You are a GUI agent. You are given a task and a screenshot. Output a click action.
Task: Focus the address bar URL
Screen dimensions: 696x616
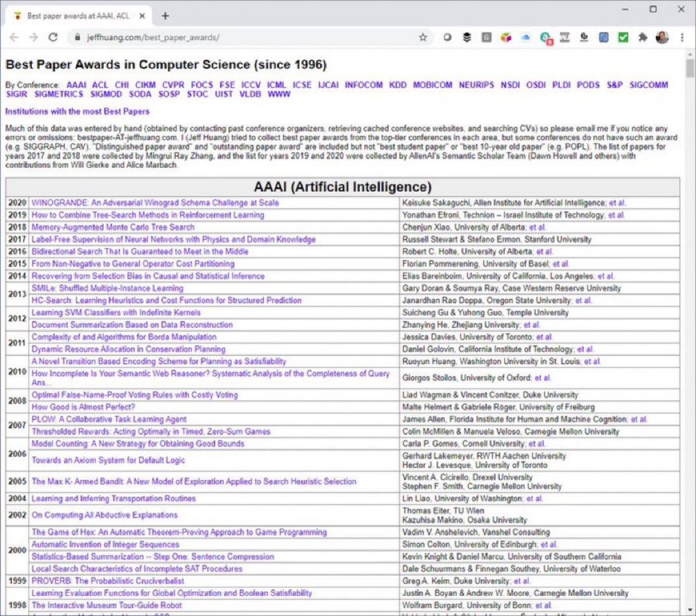click(x=153, y=38)
